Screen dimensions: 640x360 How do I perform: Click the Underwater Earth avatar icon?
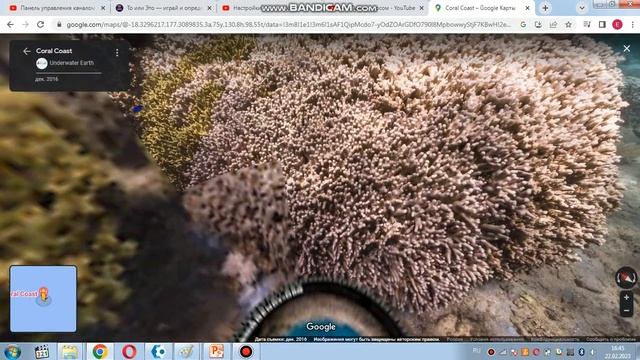[42, 63]
